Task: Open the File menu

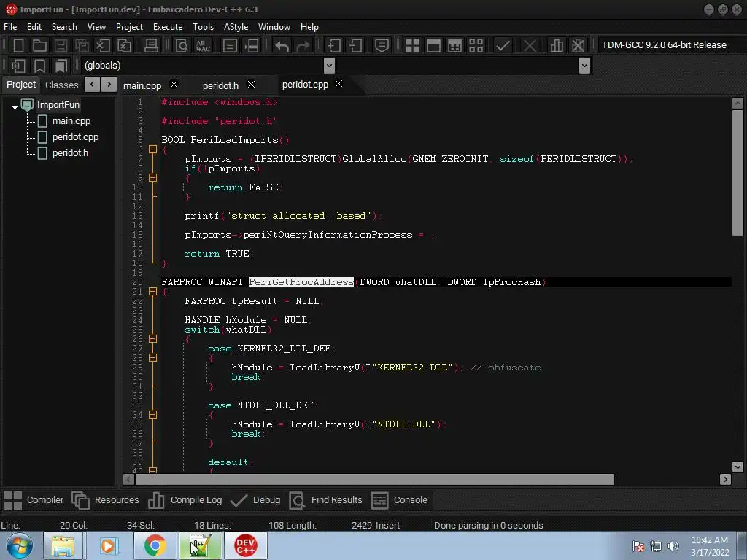Action: click(10, 27)
